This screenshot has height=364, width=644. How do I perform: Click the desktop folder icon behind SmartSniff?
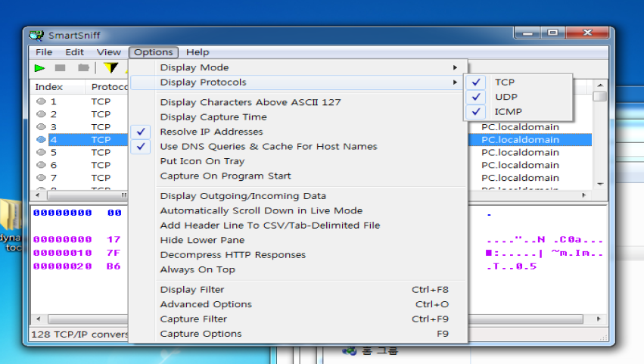click(11, 214)
